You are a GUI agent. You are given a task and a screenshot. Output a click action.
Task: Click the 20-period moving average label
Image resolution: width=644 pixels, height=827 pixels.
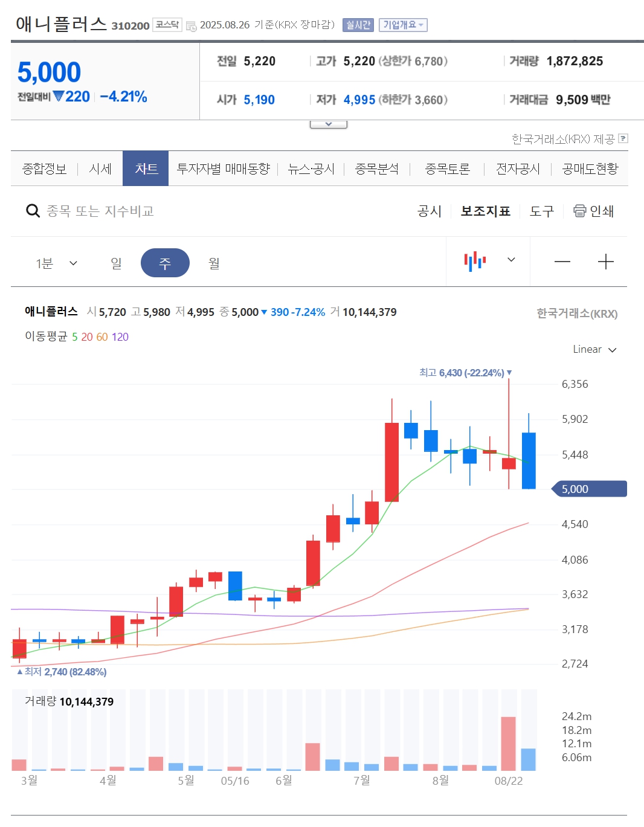pos(87,336)
